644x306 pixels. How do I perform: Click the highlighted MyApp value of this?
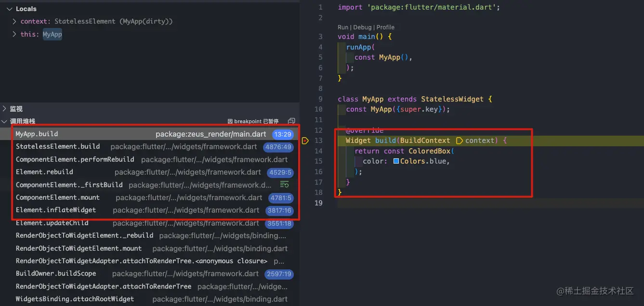(53, 34)
